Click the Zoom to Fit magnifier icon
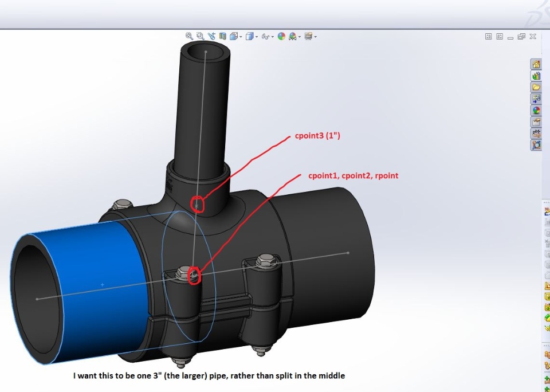 click(189, 36)
